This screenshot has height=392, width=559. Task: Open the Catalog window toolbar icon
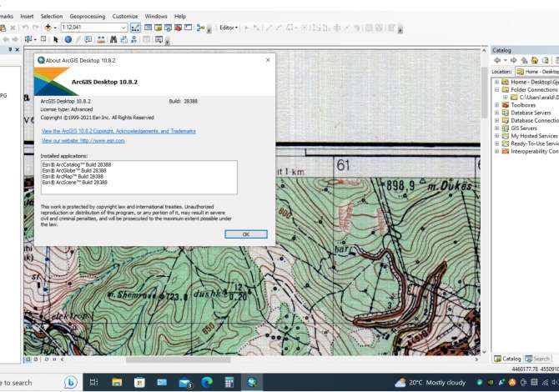(158, 28)
